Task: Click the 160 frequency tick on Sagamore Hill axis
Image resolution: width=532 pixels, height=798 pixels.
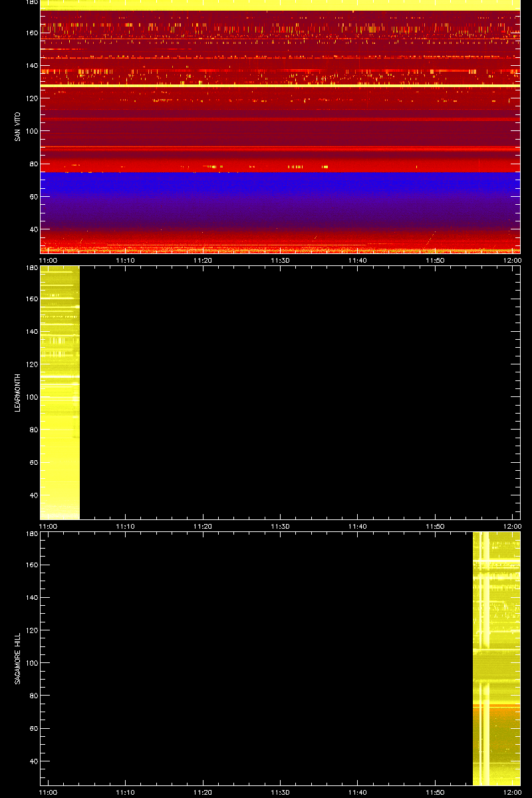Action: (x=31, y=565)
